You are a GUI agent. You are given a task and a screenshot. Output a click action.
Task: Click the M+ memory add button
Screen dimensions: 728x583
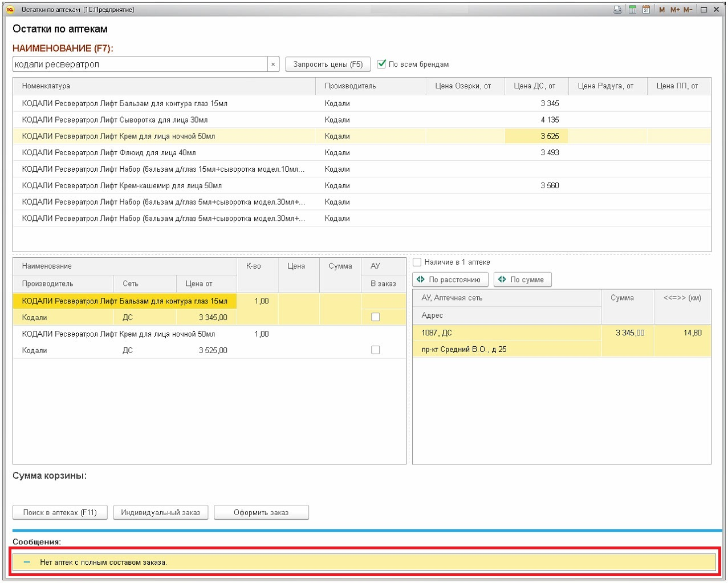click(674, 10)
